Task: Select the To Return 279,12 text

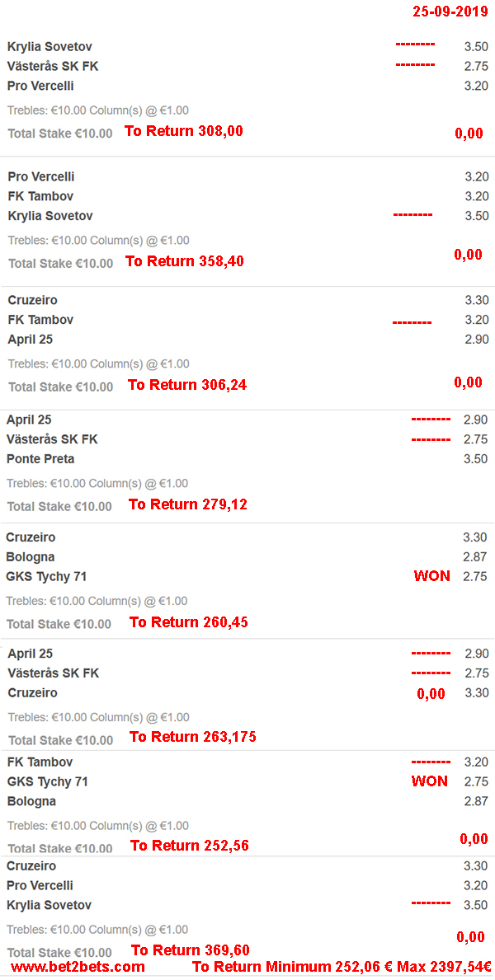Action: (x=188, y=504)
